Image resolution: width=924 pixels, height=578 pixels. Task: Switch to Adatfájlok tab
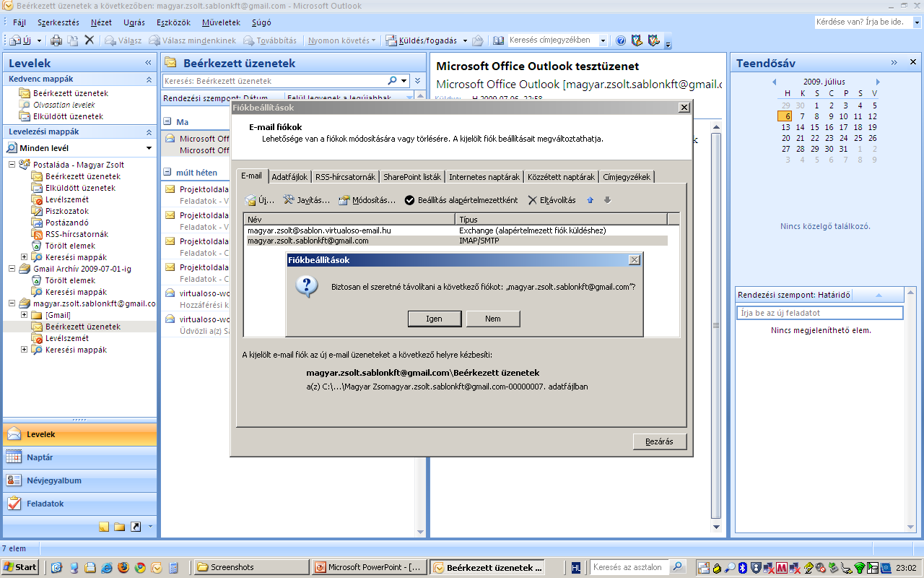tap(289, 177)
